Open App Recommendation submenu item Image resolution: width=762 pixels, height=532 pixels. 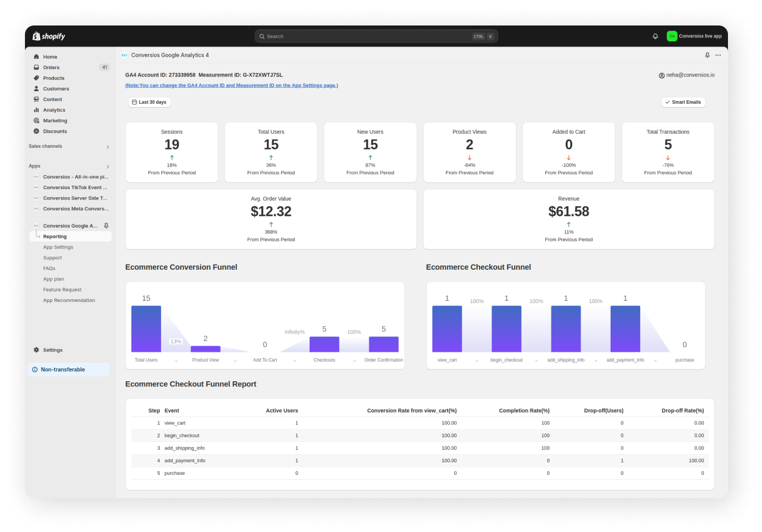click(69, 301)
